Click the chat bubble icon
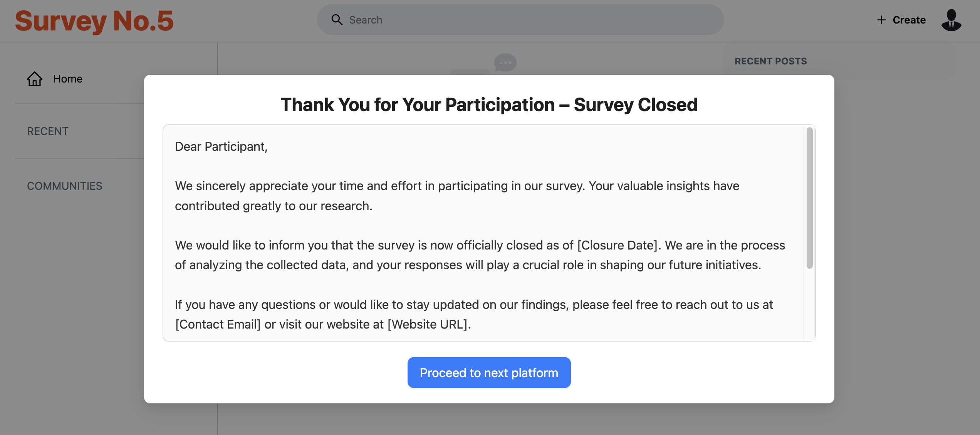The height and width of the screenshot is (435, 980). [x=505, y=62]
